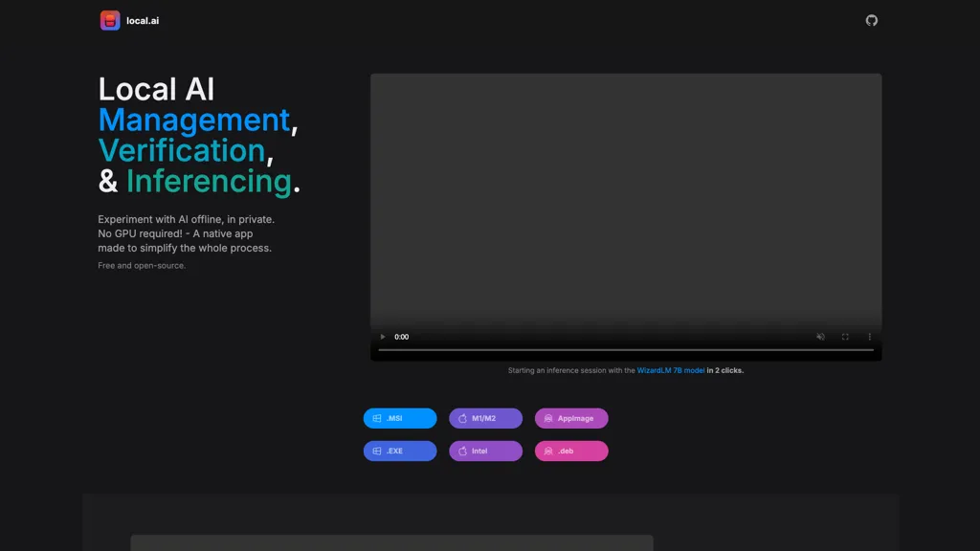Mute the video audio

tap(820, 337)
